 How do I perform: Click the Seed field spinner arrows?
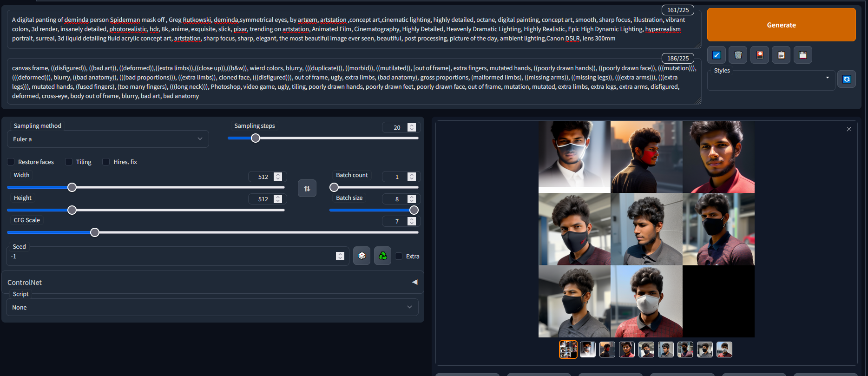tap(340, 256)
